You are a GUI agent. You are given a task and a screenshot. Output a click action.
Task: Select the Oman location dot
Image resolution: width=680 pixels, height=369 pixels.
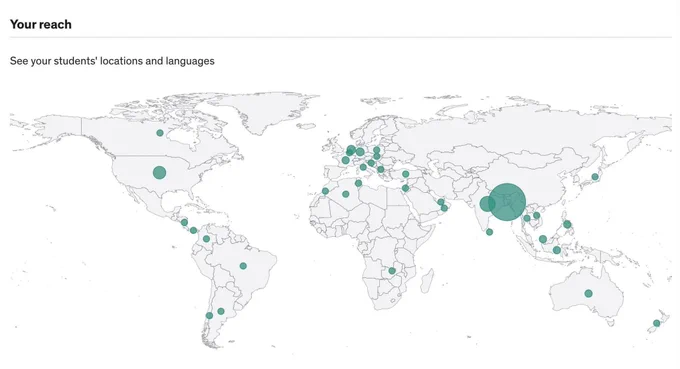pos(444,209)
